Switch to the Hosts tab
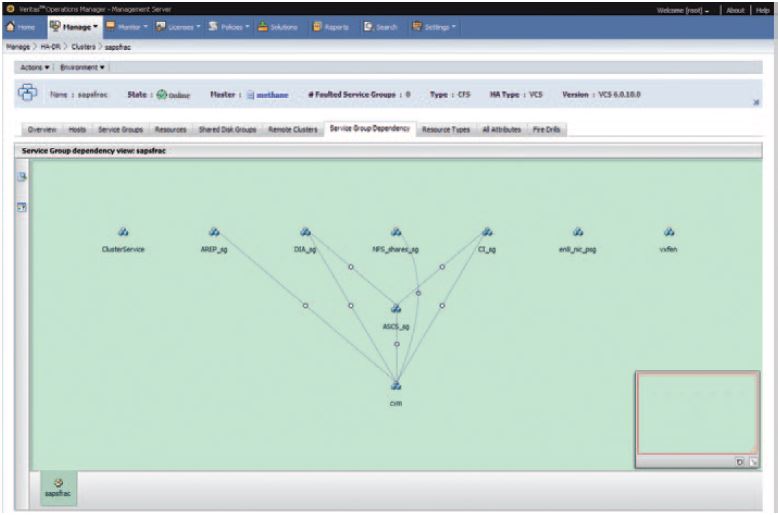 click(x=77, y=129)
